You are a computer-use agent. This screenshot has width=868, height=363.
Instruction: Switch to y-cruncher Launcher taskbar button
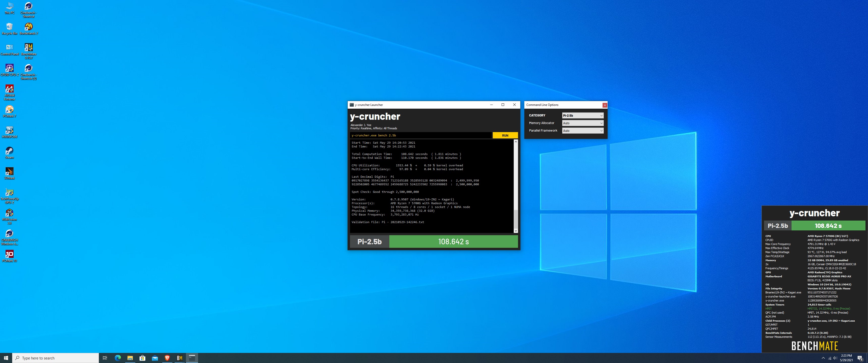click(x=192, y=358)
